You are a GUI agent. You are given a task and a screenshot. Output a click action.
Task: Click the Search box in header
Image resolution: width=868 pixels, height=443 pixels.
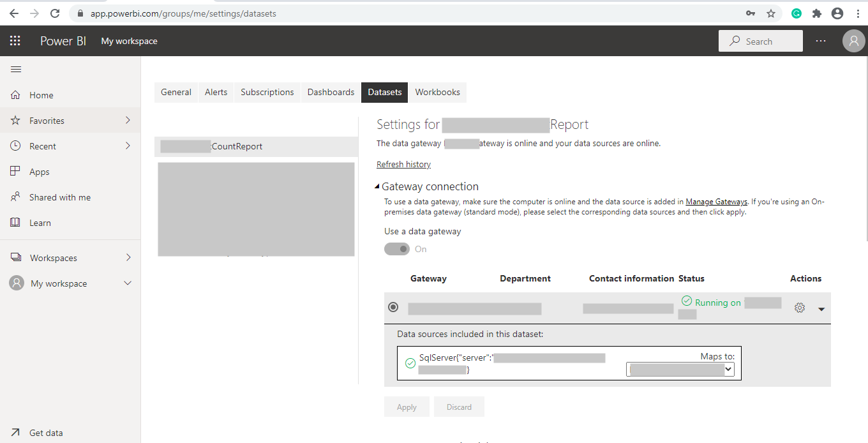[760, 41]
